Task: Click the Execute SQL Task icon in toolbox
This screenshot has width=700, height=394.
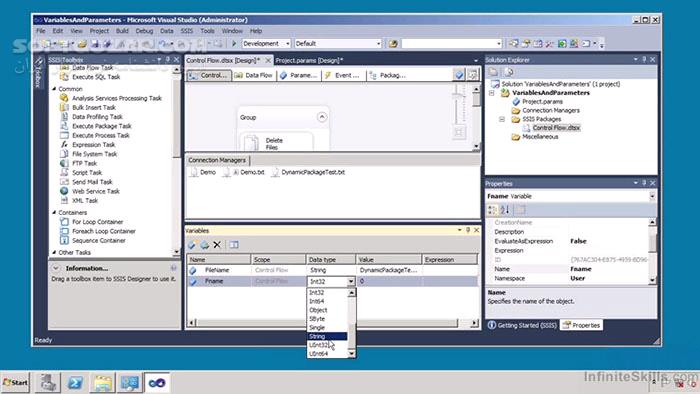Action: point(64,77)
